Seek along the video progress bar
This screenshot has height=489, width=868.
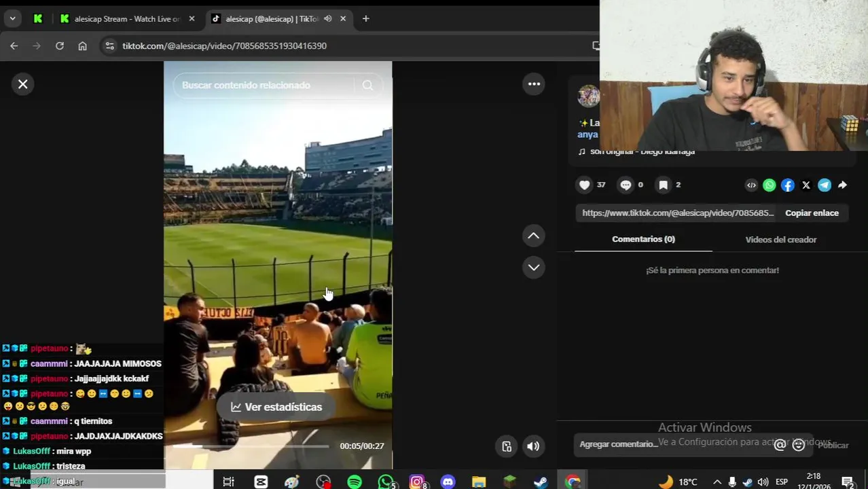click(251, 446)
